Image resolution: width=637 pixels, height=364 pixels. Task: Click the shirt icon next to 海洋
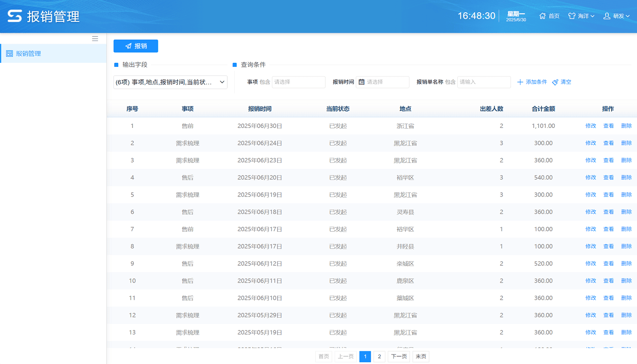tap(571, 15)
